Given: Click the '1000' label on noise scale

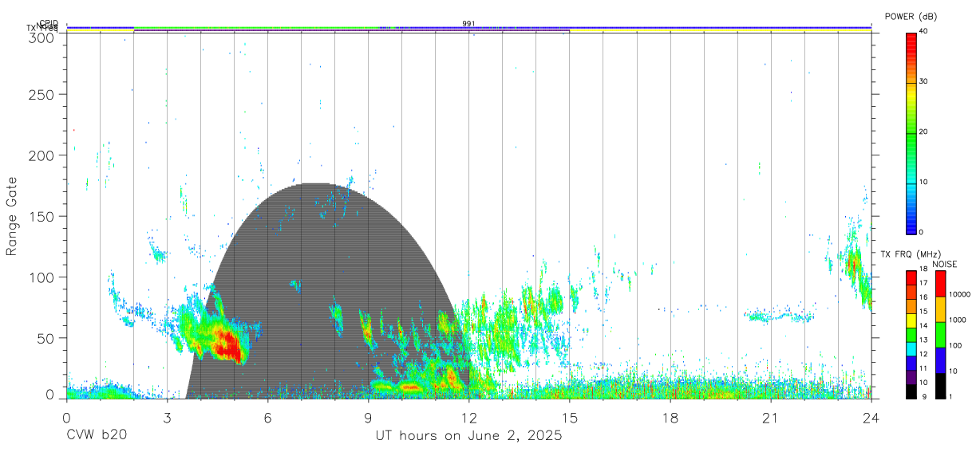Looking at the screenshot, I should pos(957,320).
